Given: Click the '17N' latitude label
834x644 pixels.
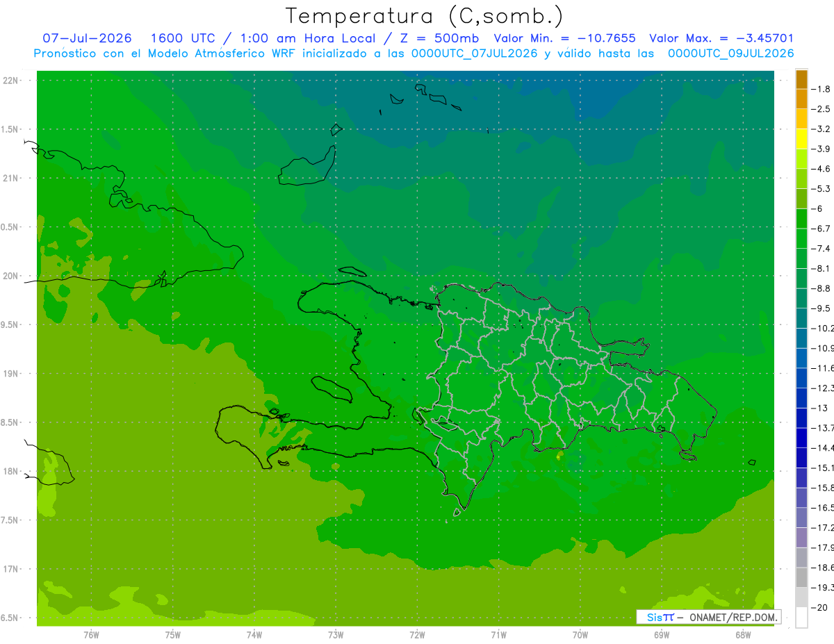Looking at the screenshot, I should 12,569.
